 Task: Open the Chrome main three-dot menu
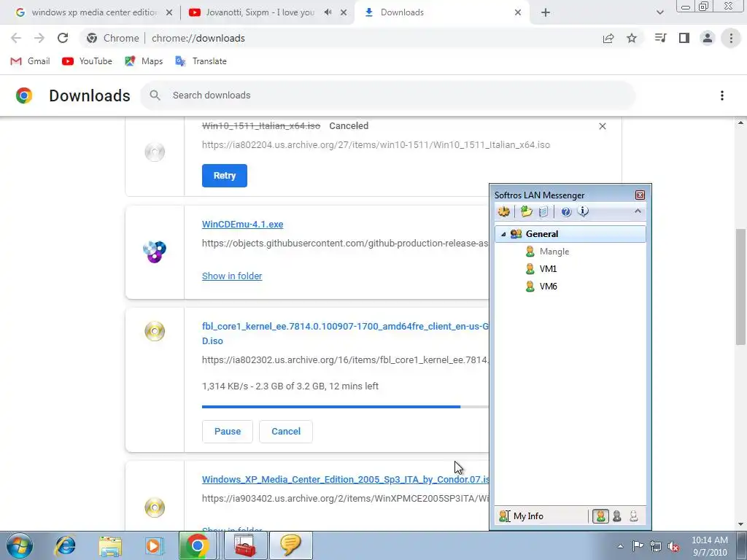731,38
